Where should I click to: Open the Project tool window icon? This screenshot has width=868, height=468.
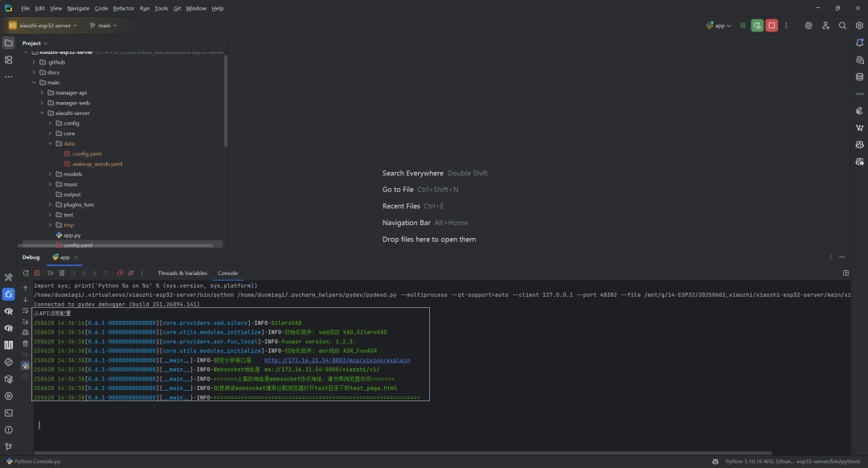tap(8, 43)
